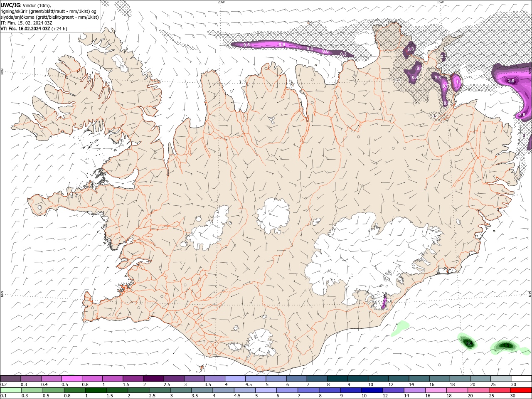Click the "25" label under the upper legend row
532x399 pixels.
coord(493,384)
